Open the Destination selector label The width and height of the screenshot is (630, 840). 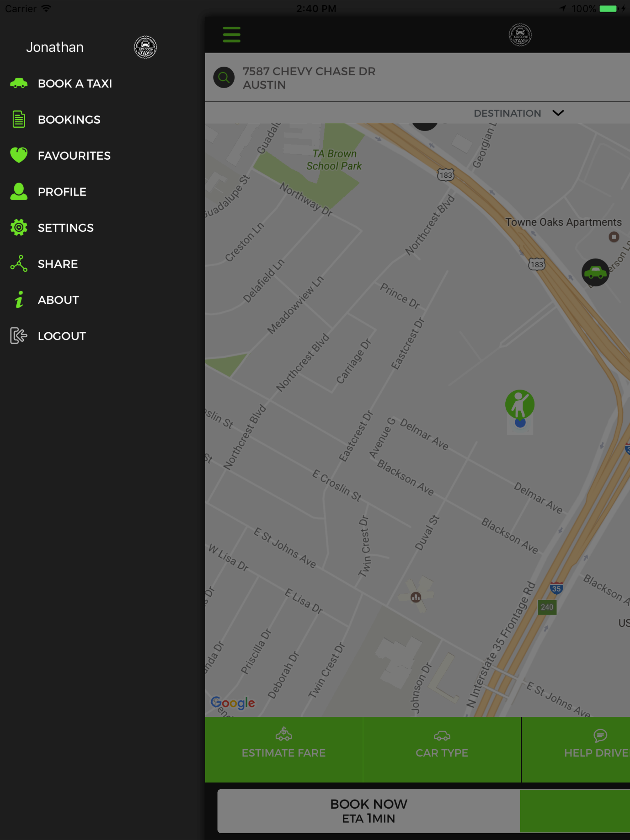tap(507, 113)
